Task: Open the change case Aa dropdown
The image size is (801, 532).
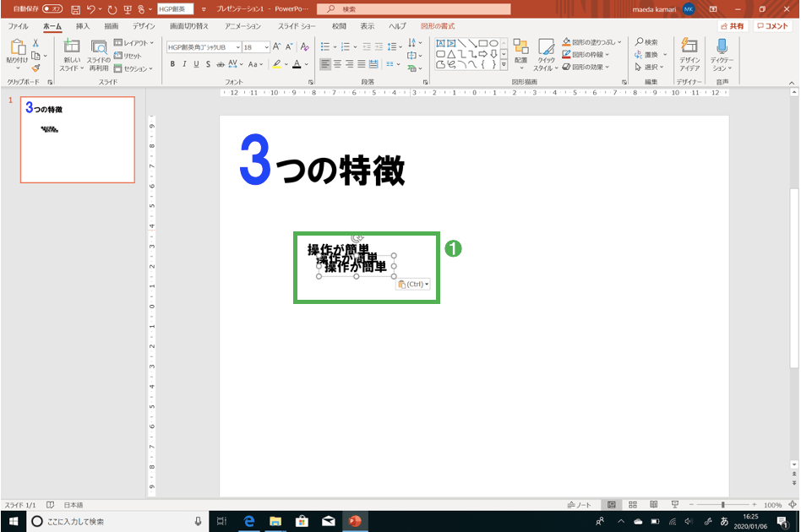Action: click(x=255, y=64)
